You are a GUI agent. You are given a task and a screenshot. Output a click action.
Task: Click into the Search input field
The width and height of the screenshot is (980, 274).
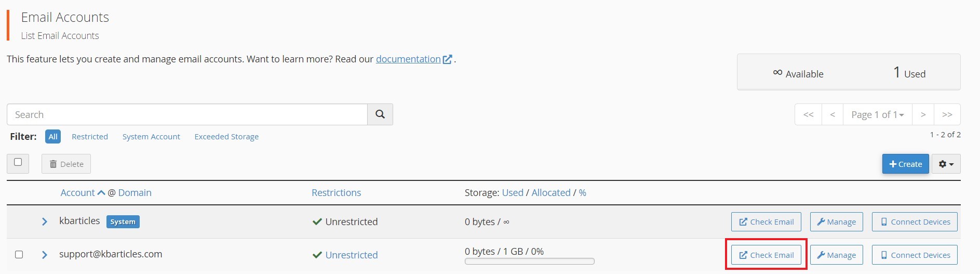click(x=187, y=114)
